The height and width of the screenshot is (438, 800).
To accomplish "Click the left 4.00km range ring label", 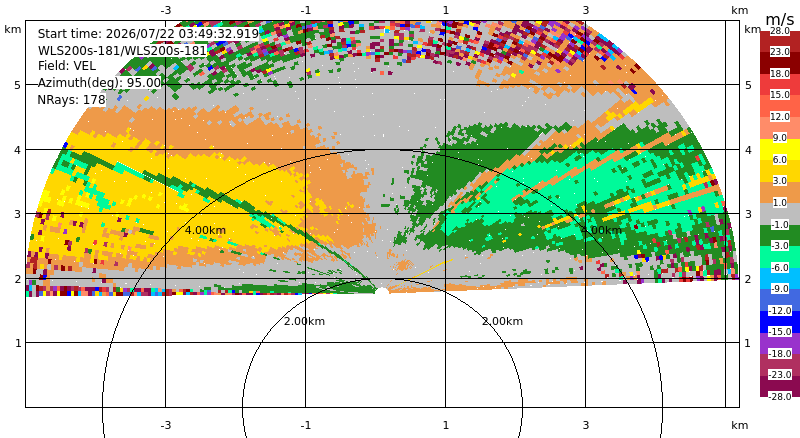I will 205,230.
